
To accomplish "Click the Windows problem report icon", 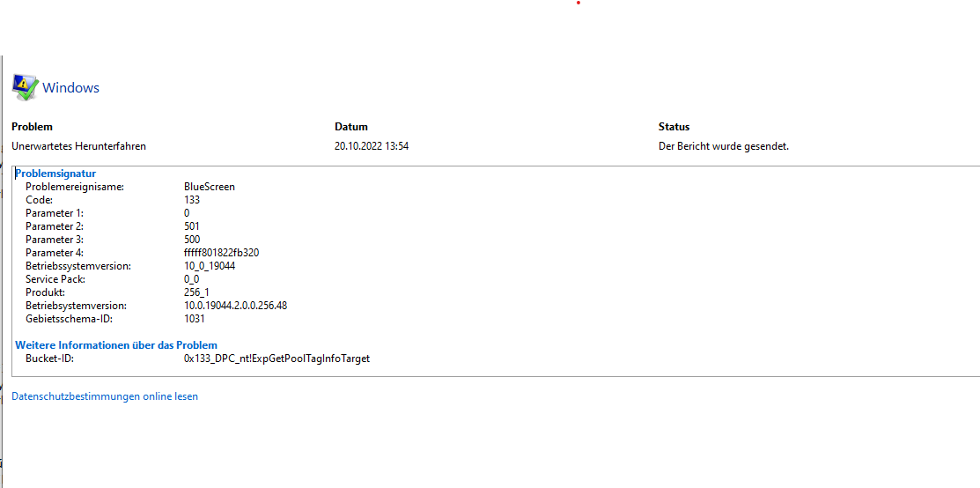I will tap(25, 87).
